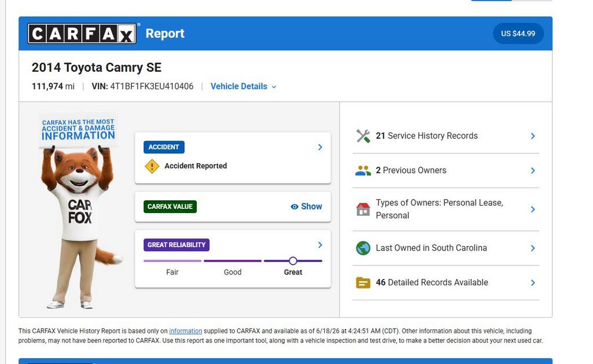This screenshot has width=593, height=364.
Task: Expand the Vehicle Details dropdown
Action: click(x=243, y=87)
